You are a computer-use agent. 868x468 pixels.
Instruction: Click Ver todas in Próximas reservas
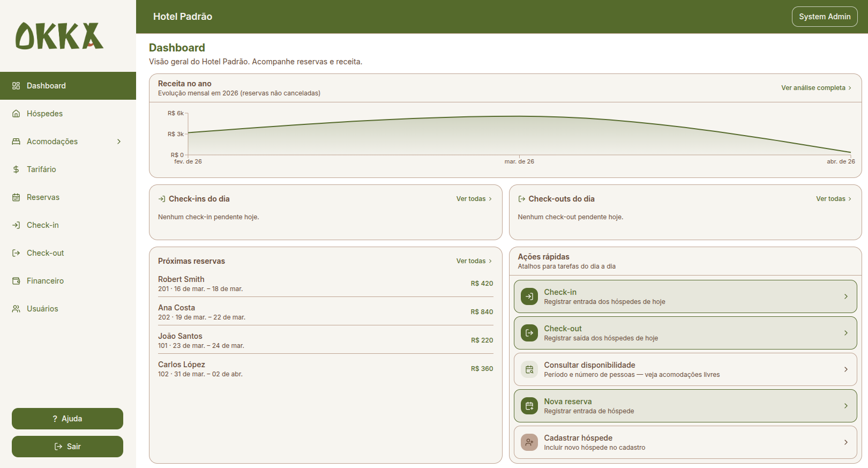[x=474, y=261]
